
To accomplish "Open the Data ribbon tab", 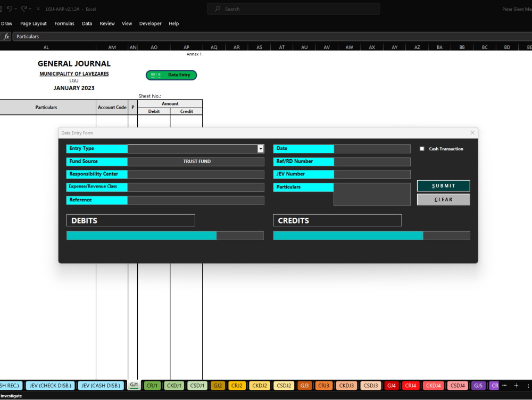I will (x=87, y=23).
